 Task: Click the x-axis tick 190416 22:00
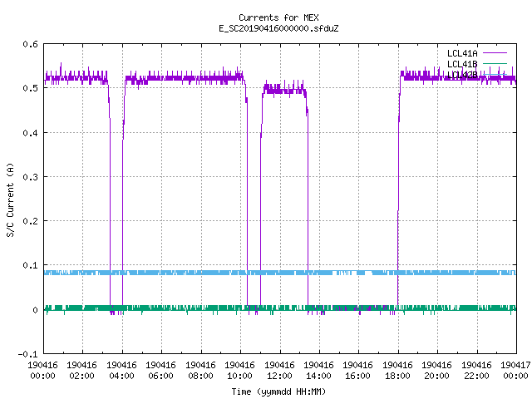pos(476,371)
